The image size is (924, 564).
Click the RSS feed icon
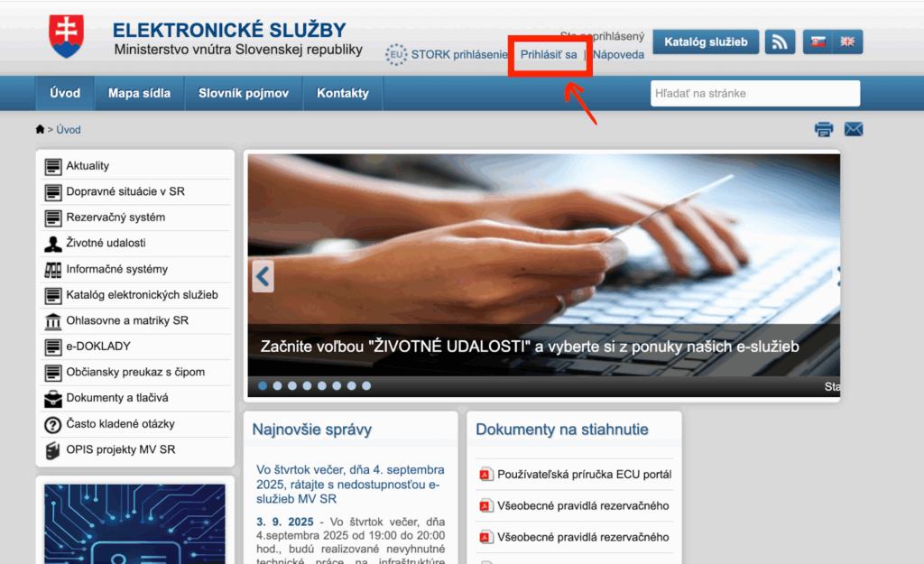pos(781,42)
